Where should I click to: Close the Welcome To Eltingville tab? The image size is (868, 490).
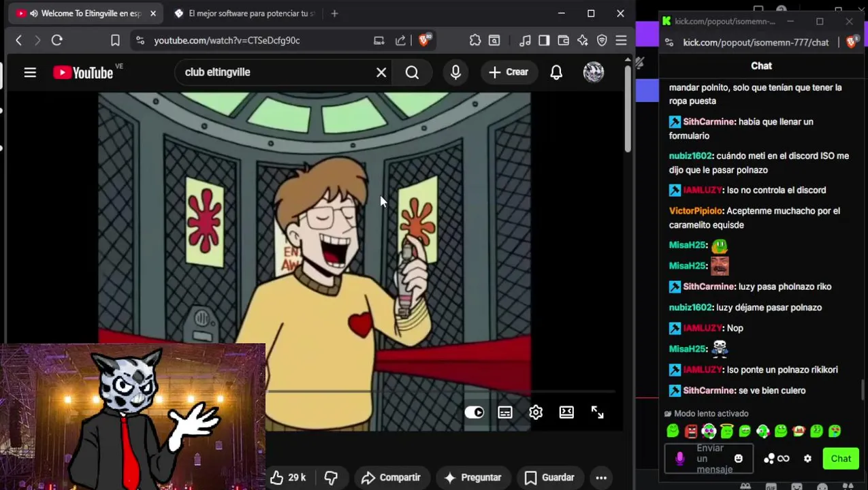click(x=153, y=14)
